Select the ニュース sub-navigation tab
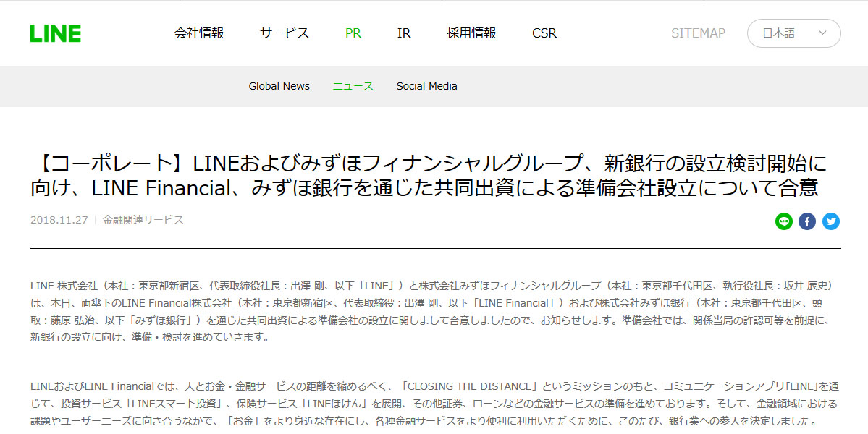 click(x=353, y=86)
